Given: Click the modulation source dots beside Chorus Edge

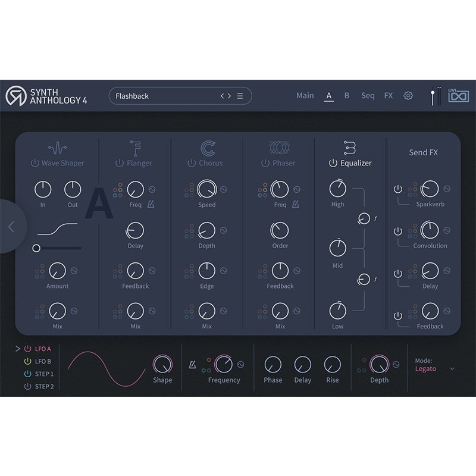Looking at the screenshot, I should coord(189,271).
